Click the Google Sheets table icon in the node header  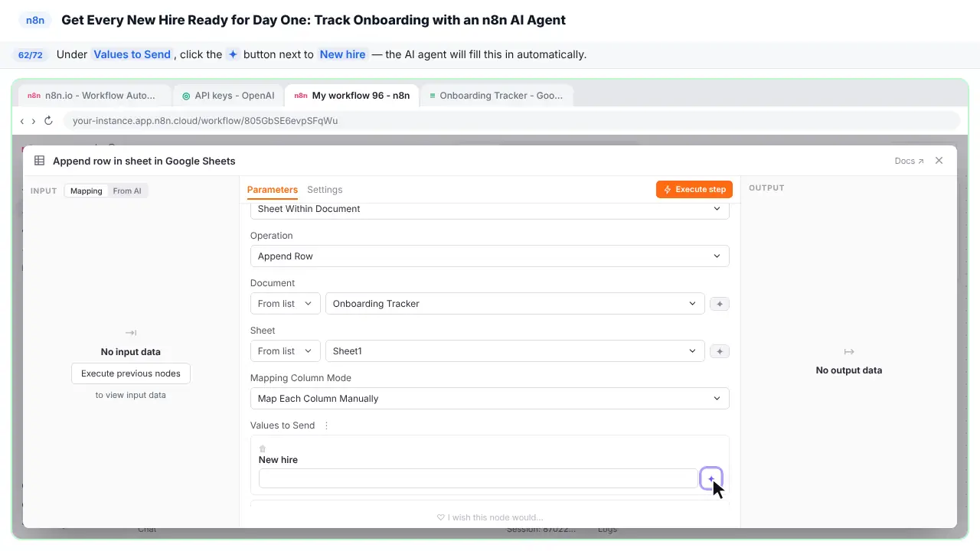40,161
